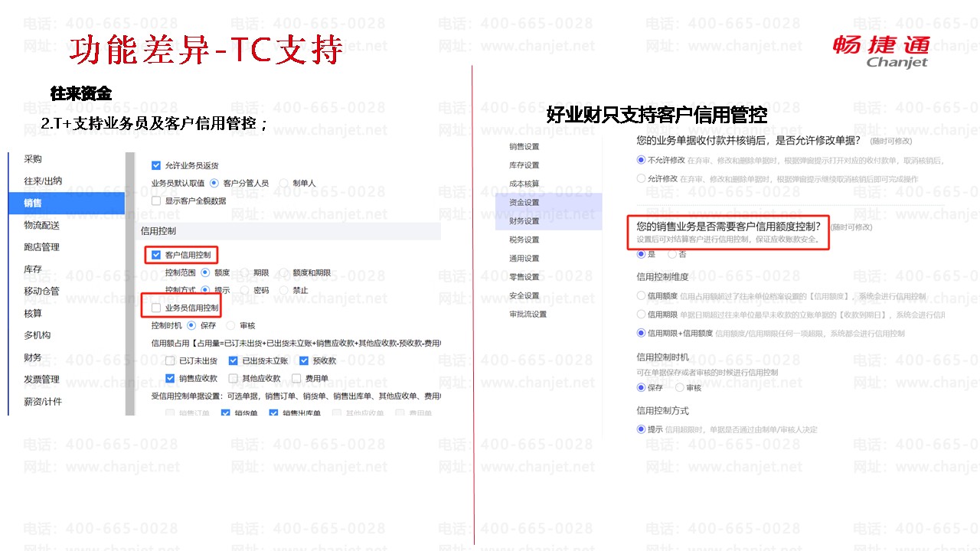Image resolution: width=980 pixels, height=551 pixels.
Task: Select 否 for customer credit limit control
Action: tap(671, 254)
